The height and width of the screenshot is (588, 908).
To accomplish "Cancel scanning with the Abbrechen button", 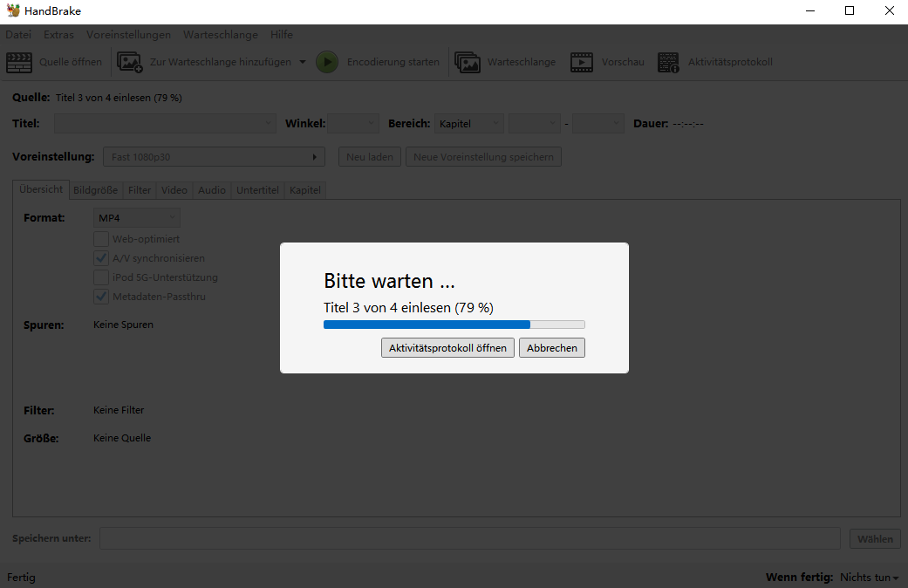I will pyautogui.click(x=551, y=347).
